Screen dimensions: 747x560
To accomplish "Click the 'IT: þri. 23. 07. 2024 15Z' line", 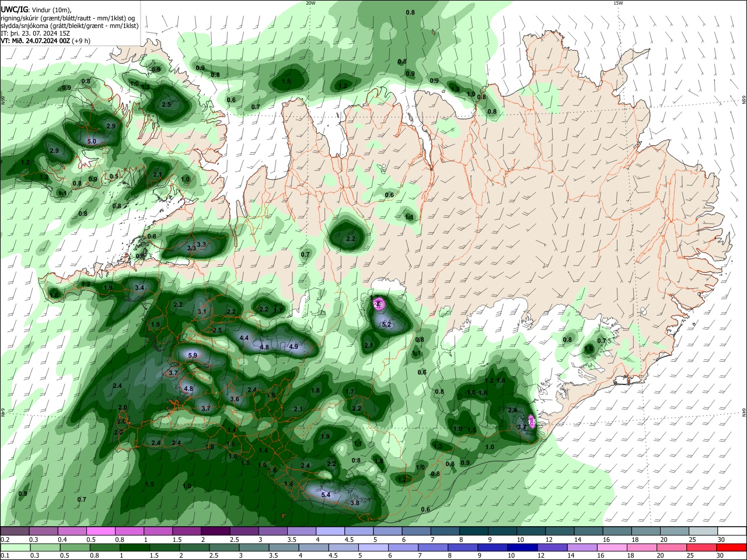I will point(36,33).
